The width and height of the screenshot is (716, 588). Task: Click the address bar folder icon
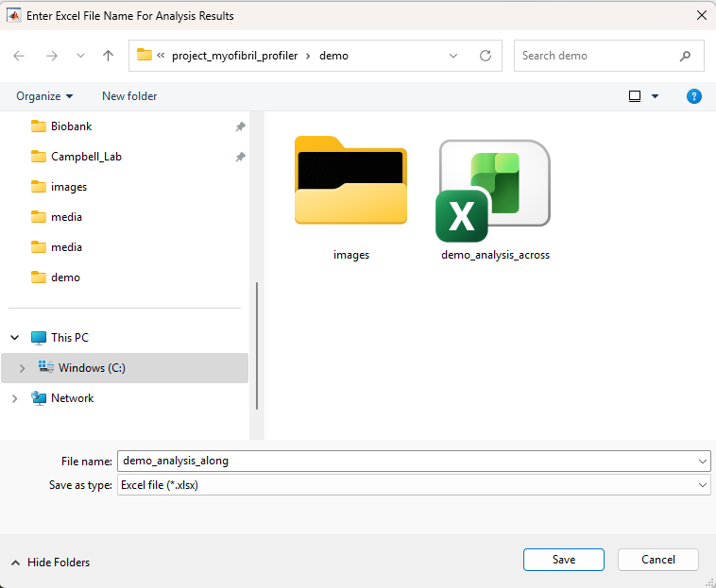pos(145,55)
